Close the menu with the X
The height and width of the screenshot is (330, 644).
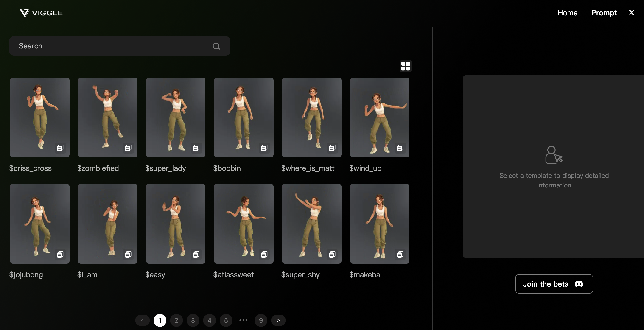tap(631, 13)
